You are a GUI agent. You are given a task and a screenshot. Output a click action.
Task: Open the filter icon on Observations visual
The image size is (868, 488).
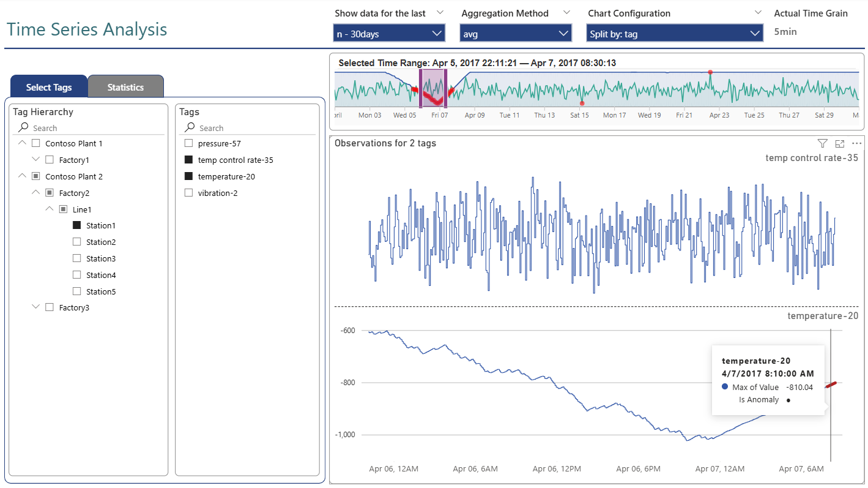click(822, 143)
